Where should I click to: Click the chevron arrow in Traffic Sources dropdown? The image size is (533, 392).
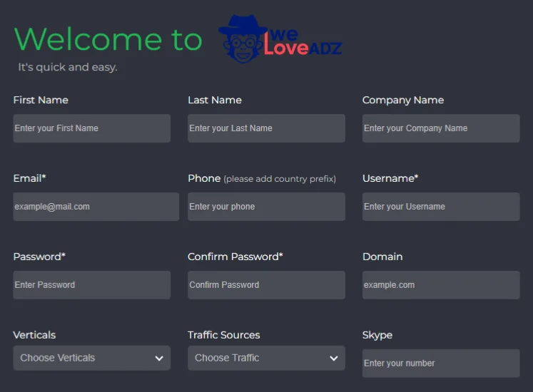(x=334, y=359)
